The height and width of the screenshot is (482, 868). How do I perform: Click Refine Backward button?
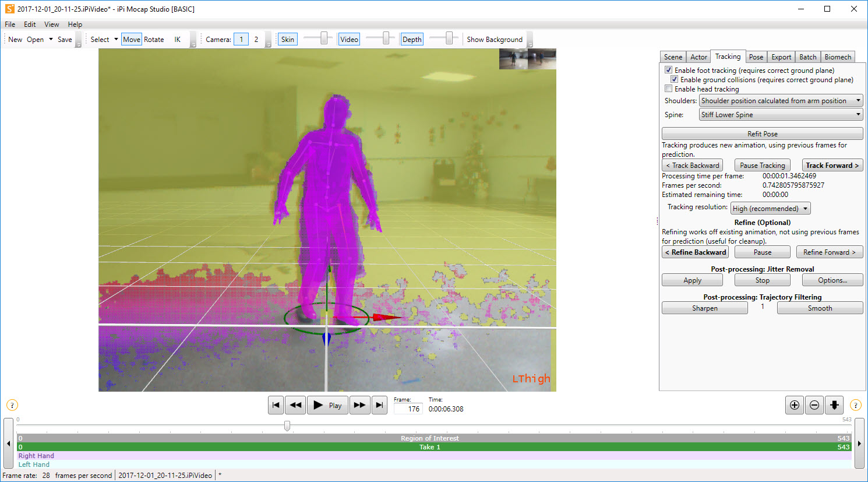[x=695, y=252]
